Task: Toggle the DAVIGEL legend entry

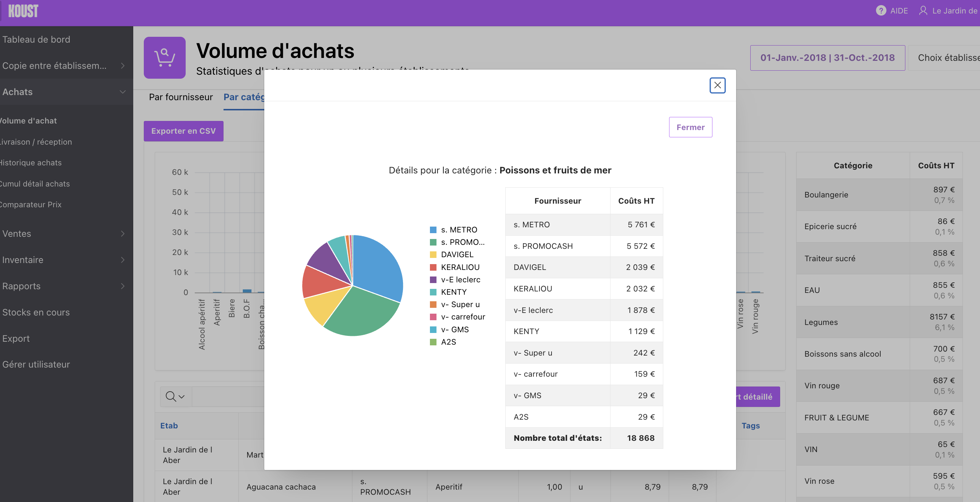Action: click(457, 255)
